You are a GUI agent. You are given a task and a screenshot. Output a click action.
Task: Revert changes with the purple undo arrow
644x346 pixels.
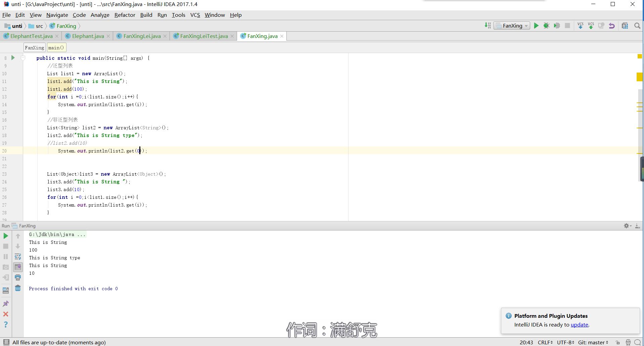click(x=612, y=26)
